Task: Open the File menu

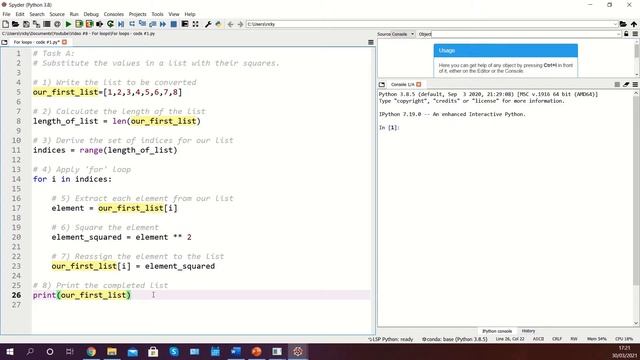Action: [7, 14]
